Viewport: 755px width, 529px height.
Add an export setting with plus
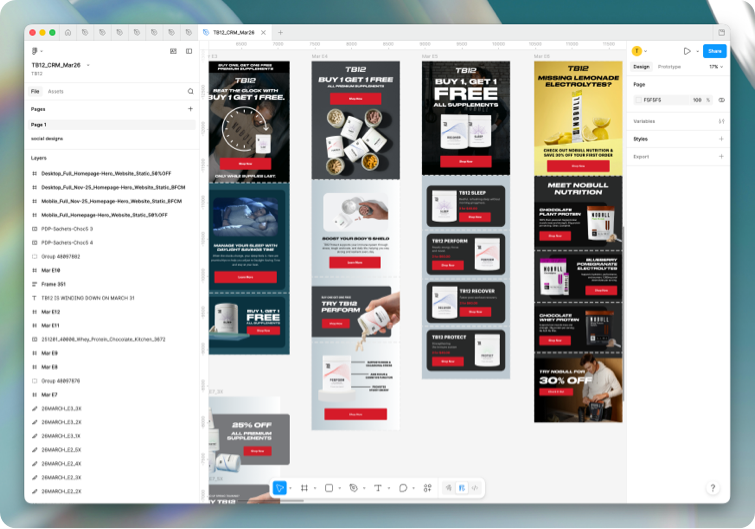click(x=721, y=156)
